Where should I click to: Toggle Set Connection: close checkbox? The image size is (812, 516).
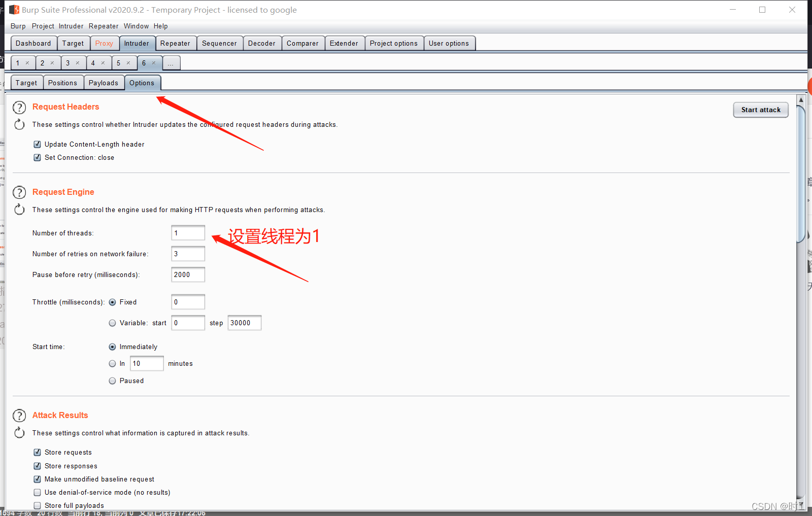tap(37, 157)
